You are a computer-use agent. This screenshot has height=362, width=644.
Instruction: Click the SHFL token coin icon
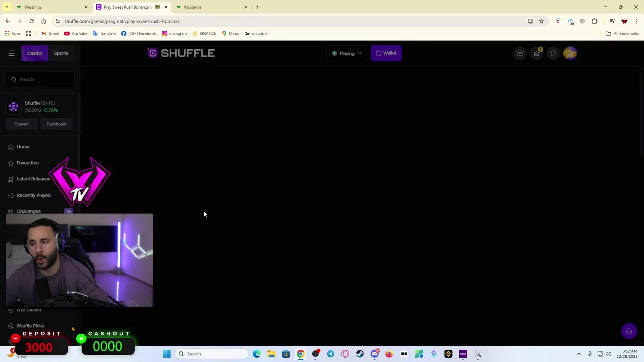pos(14,106)
